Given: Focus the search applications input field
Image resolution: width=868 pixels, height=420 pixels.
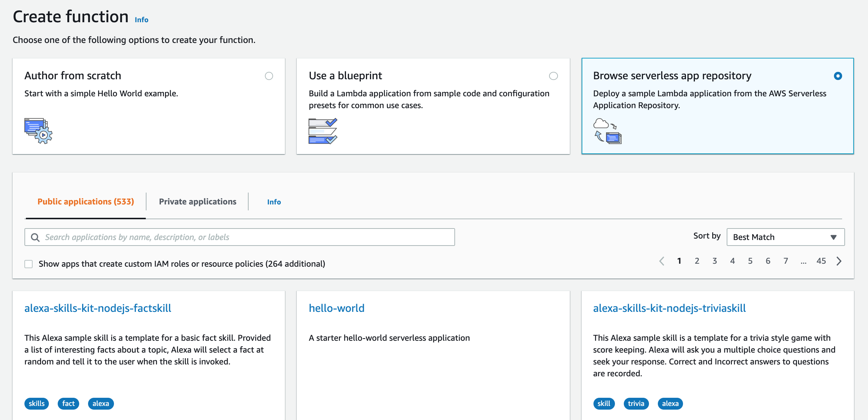Looking at the screenshot, I should pyautogui.click(x=244, y=237).
